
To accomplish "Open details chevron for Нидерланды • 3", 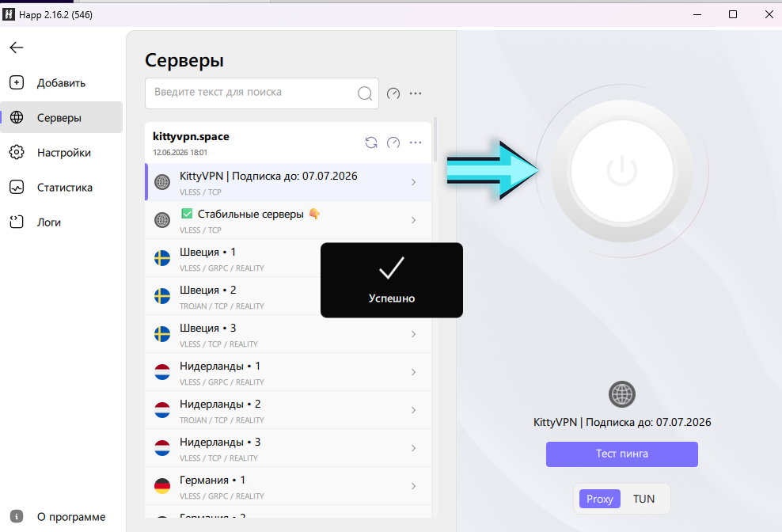I will (x=413, y=447).
